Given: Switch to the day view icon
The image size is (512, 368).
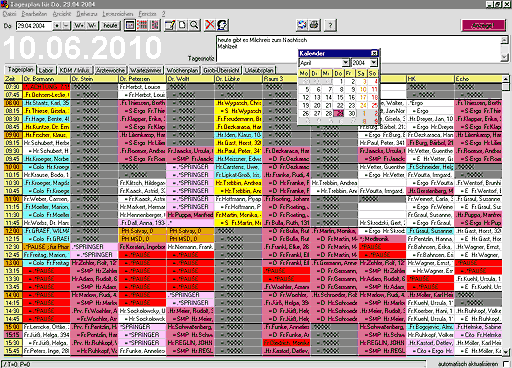Looking at the screenshot, I should pyautogui.click(x=130, y=25).
